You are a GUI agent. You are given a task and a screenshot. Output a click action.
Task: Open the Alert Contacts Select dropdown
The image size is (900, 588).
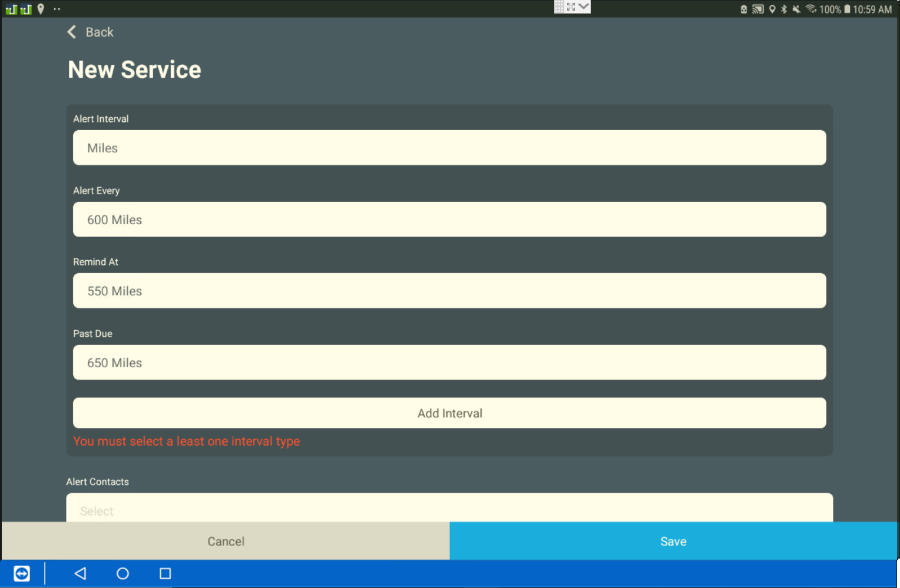[449, 509]
